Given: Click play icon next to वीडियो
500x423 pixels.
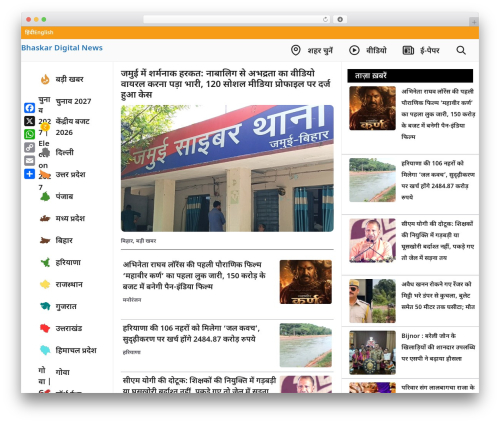Looking at the screenshot, I should [354, 50].
